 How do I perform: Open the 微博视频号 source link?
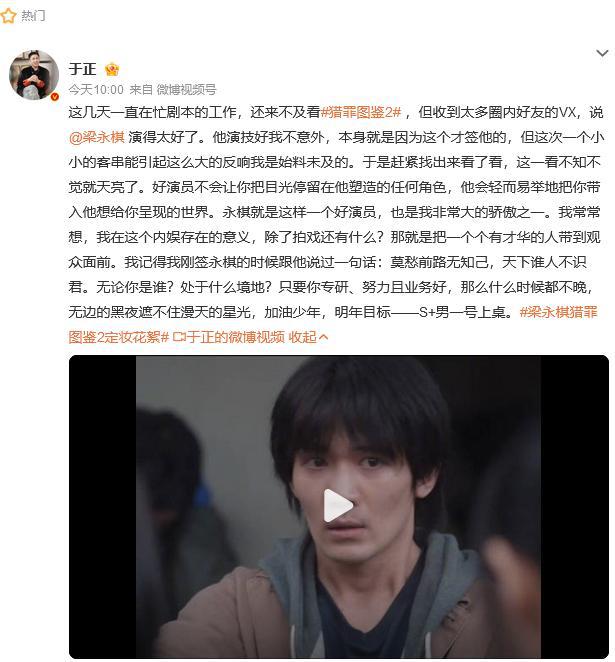pos(186,90)
